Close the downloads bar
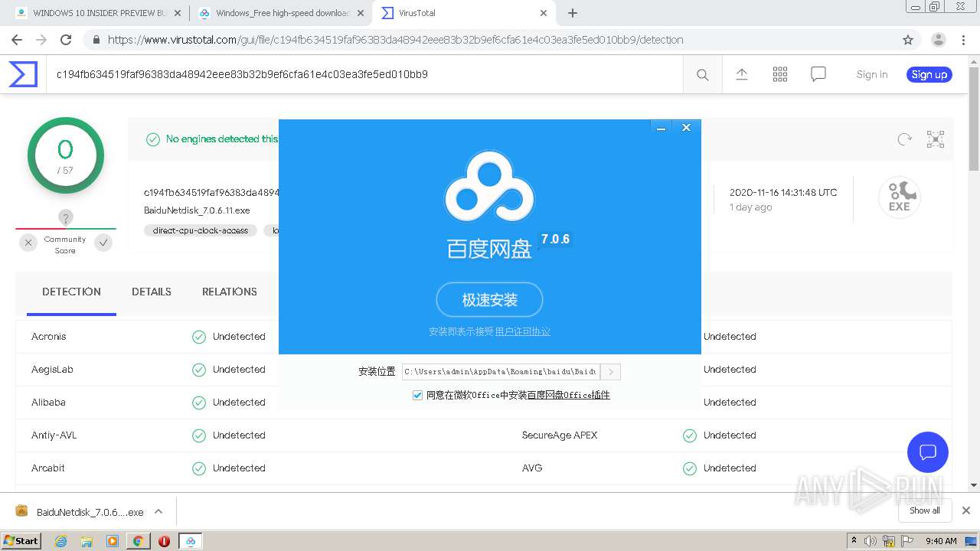Viewport: 980px width, 551px height. [x=966, y=510]
